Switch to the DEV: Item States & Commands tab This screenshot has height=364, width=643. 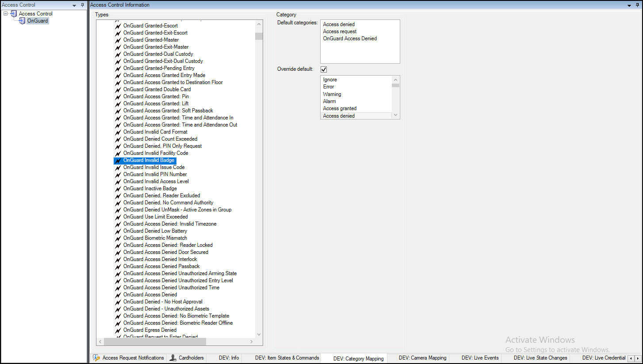[x=286, y=358]
